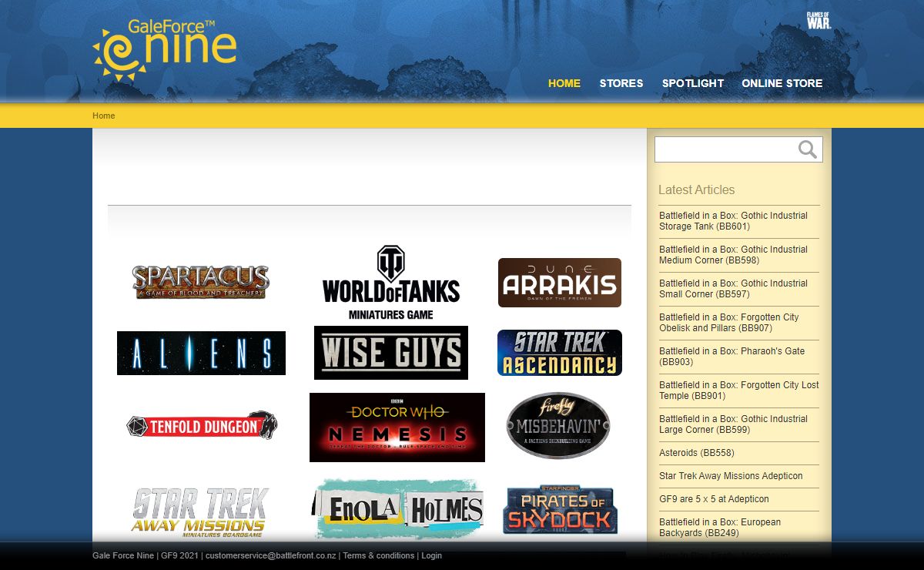The width and height of the screenshot is (924, 570).
Task: Click the Login link in footer
Action: 431,555
